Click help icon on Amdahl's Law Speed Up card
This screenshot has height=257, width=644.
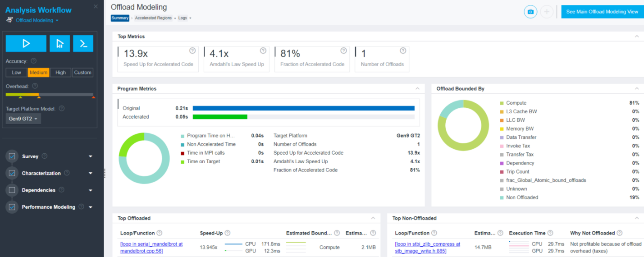click(263, 50)
